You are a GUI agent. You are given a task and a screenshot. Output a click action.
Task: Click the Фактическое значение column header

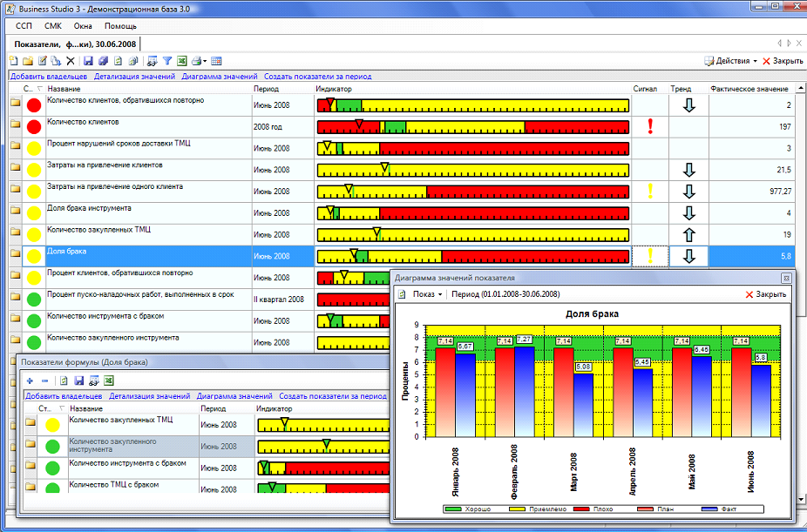tap(749, 89)
